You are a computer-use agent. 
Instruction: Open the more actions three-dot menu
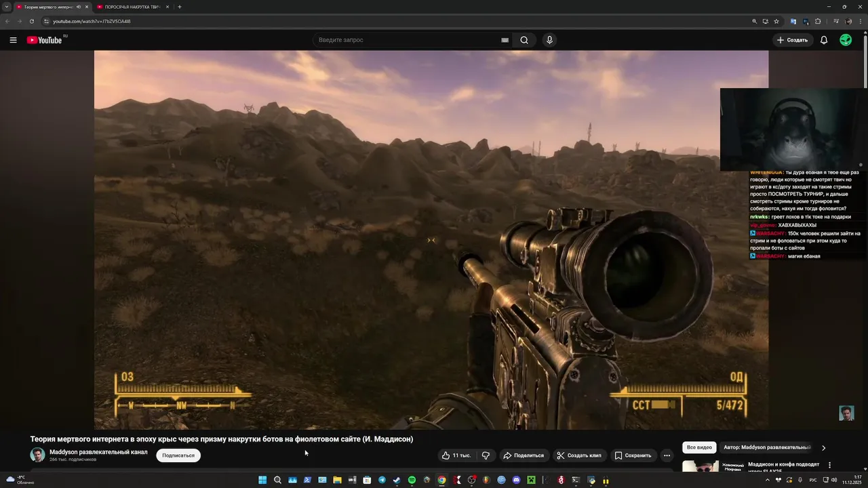667,455
